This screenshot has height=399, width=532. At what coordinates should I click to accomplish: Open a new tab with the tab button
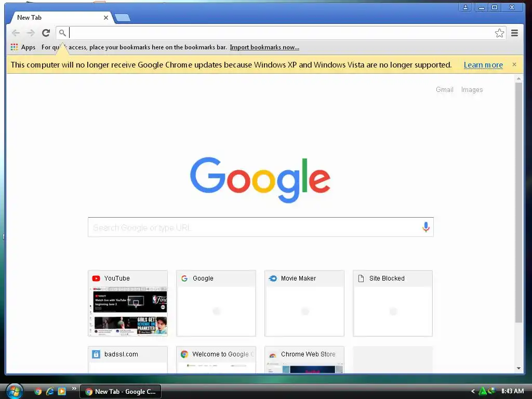pyautogui.click(x=123, y=18)
